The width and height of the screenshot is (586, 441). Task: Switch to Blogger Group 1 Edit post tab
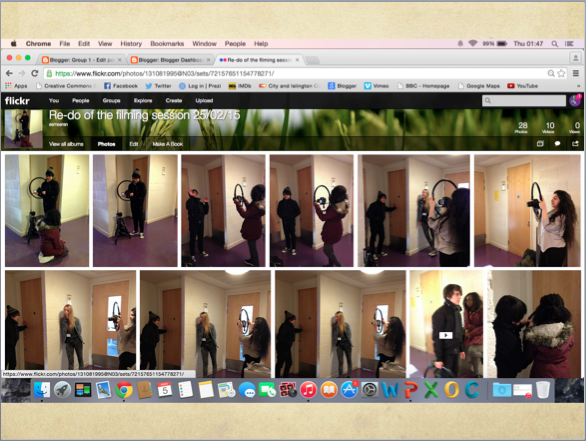pos(82,60)
